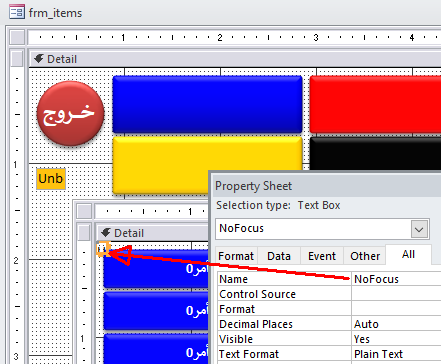Click the subform Detail section bar
This screenshot has width=441, height=364.
(x=153, y=233)
